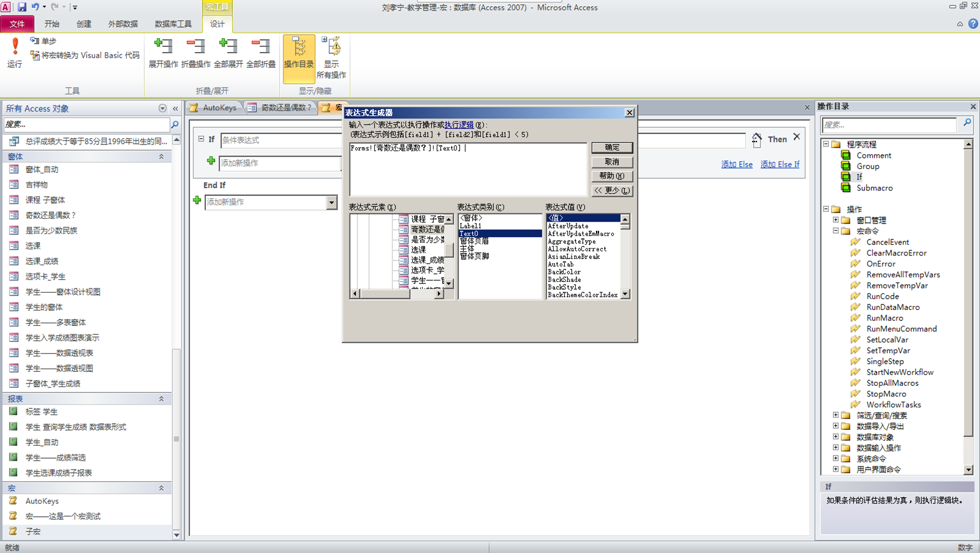Collapse the 宏命令 group in Action Catalog
Image resolution: width=980 pixels, height=553 pixels.
pyautogui.click(x=837, y=231)
